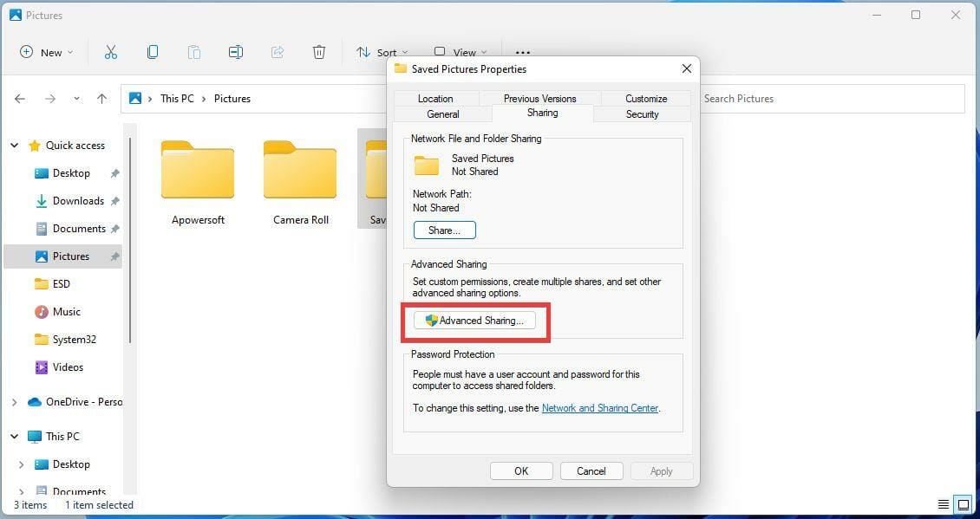Collapse the Quick access tree node
980x519 pixels.
coord(15,146)
